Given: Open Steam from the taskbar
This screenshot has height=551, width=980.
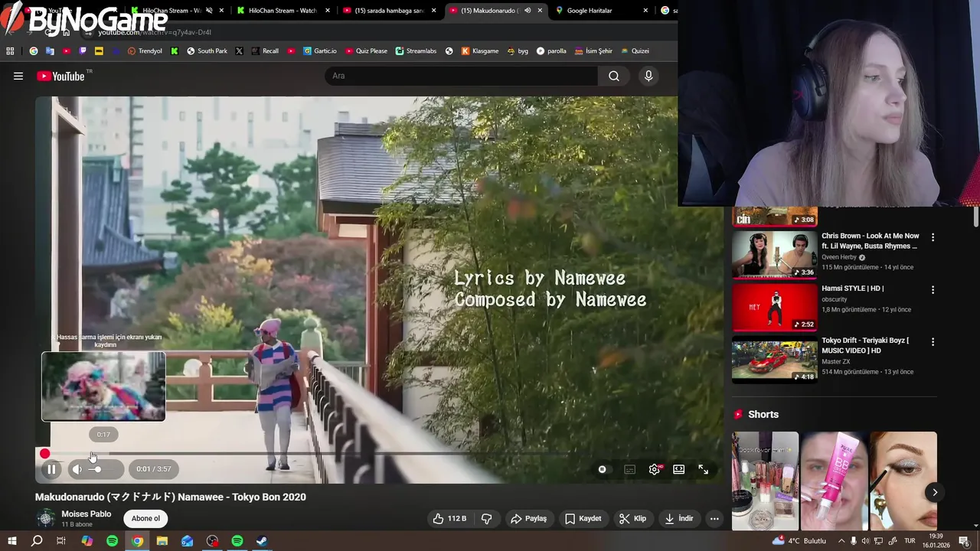Looking at the screenshot, I should (x=262, y=541).
